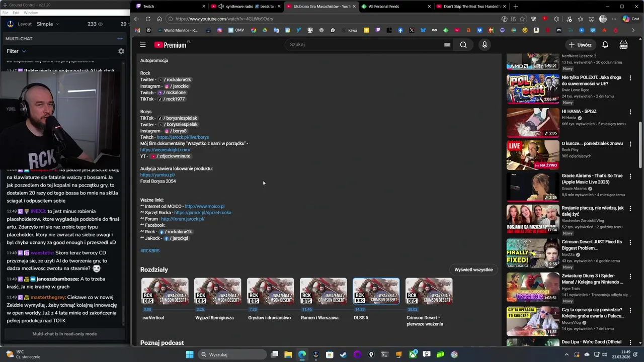The height and width of the screenshot is (362, 644).
Task: Open options for Gracie Abrams video
Action: tap(630, 176)
